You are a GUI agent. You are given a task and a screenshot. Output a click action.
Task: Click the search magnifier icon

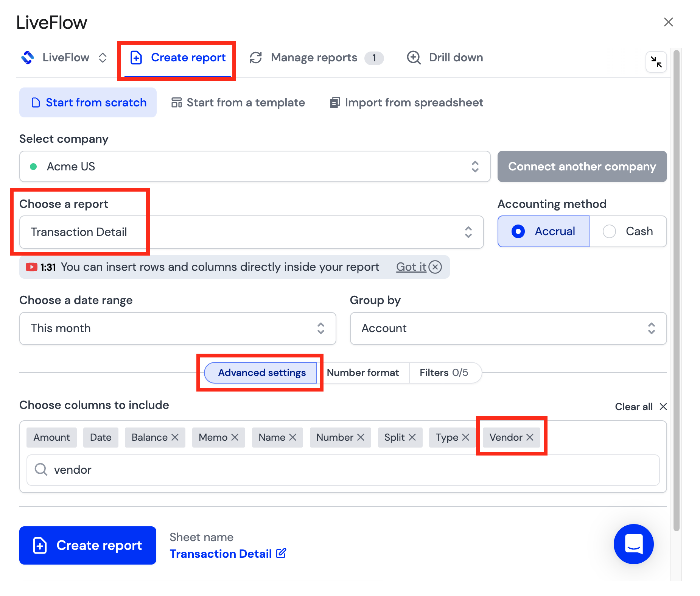(x=41, y=470)
